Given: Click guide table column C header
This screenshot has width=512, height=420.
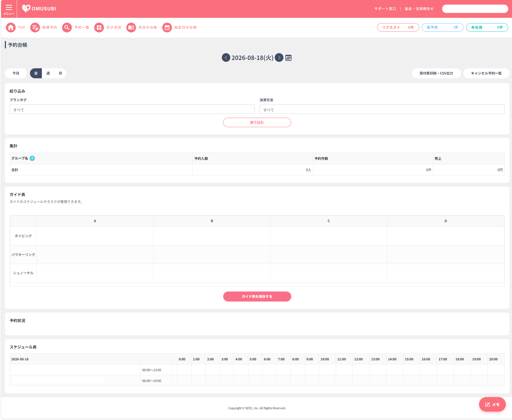Looking at the screenshot, I should pos(329,221).
